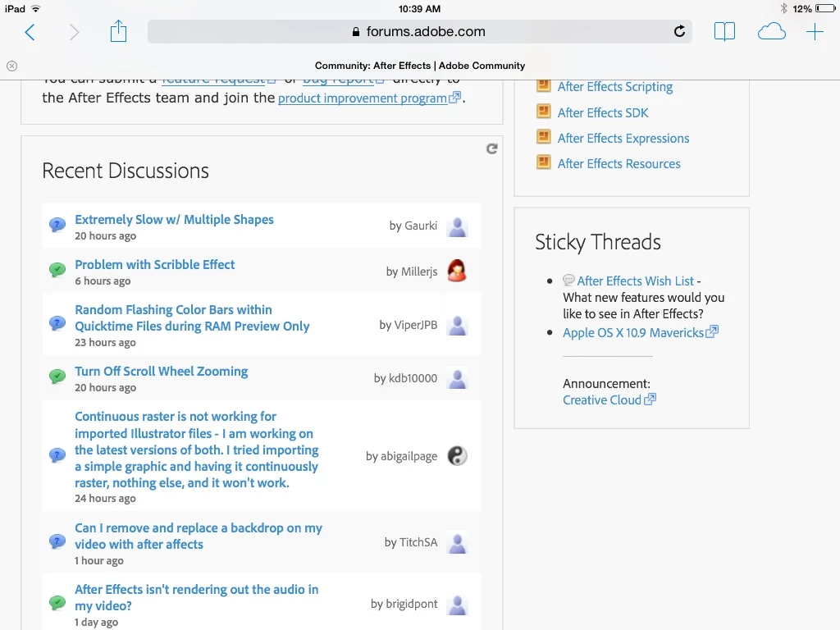Click author name 'by Millerjs'
This screenshot has height=630, width=840.
click(x=412, y=272)
